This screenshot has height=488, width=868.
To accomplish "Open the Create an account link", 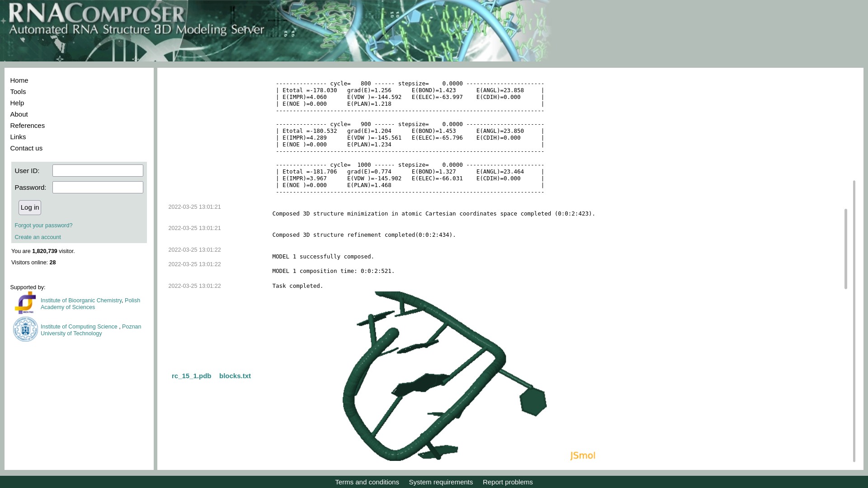I will click(x=38, y=237).
